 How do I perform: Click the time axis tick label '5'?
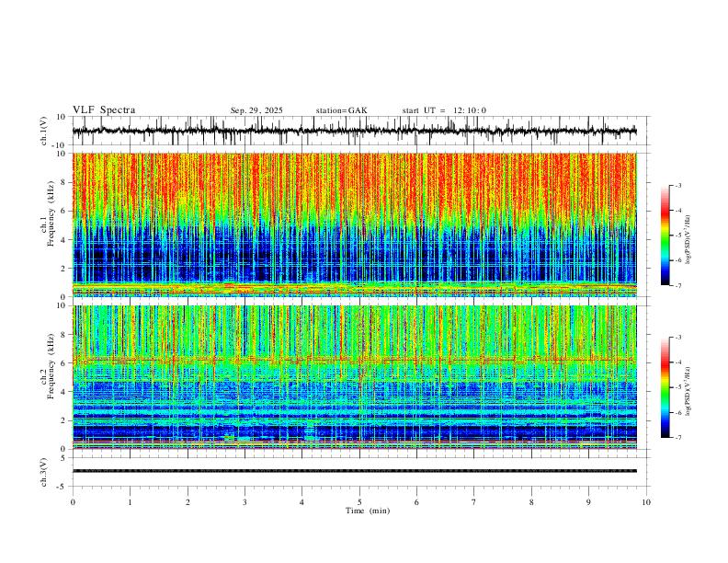(x=359, y=502)
